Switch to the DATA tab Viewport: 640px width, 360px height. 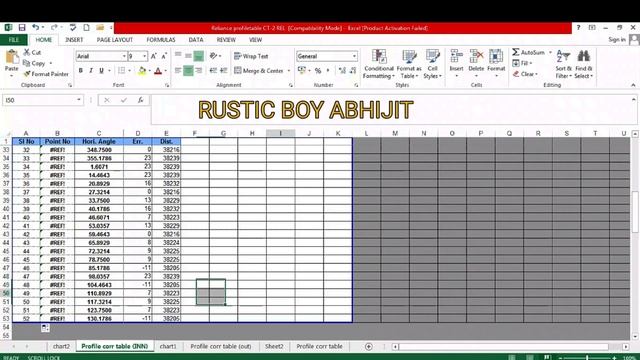click(196, 40)
